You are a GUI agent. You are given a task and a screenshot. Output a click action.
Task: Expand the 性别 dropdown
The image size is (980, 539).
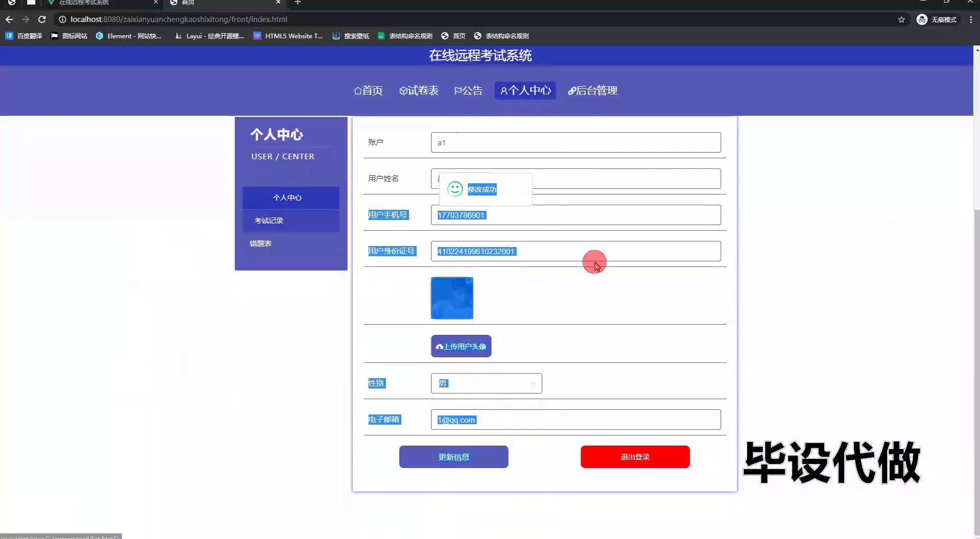pyautogui.click(x=486, y=383)
